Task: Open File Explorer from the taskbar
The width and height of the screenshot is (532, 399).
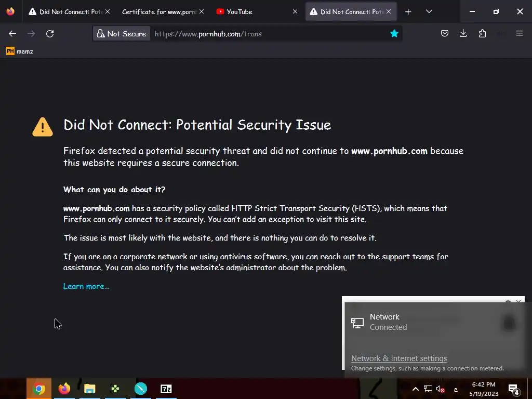Action: (x=89, y=389)
